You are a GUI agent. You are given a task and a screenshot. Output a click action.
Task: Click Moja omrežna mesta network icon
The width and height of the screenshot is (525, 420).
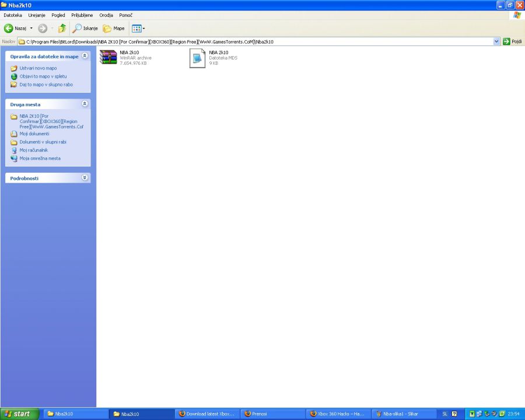tap(14, 159)
